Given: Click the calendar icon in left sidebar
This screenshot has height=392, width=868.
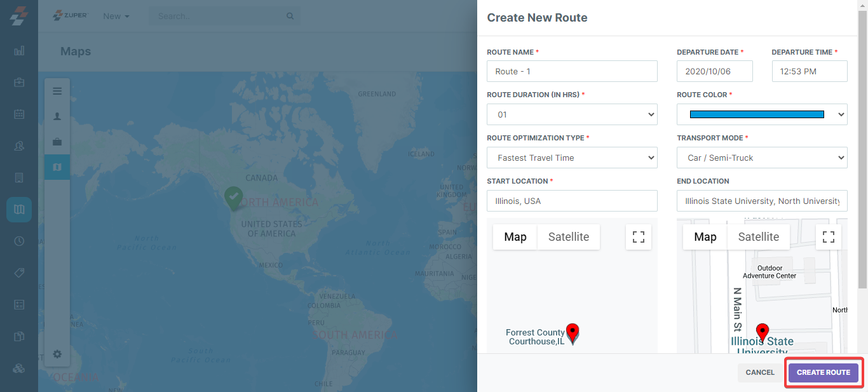Looking at the screenshot, I should pos(19,114).
